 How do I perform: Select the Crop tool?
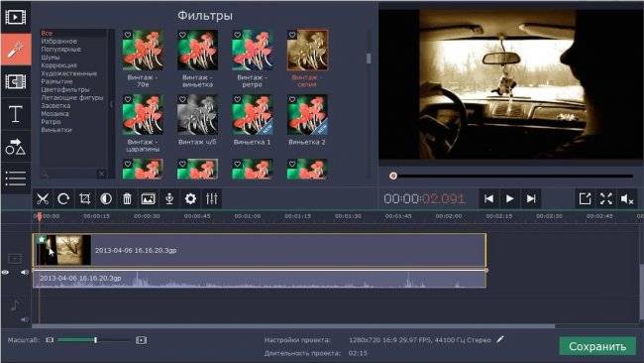click(84, 199)
